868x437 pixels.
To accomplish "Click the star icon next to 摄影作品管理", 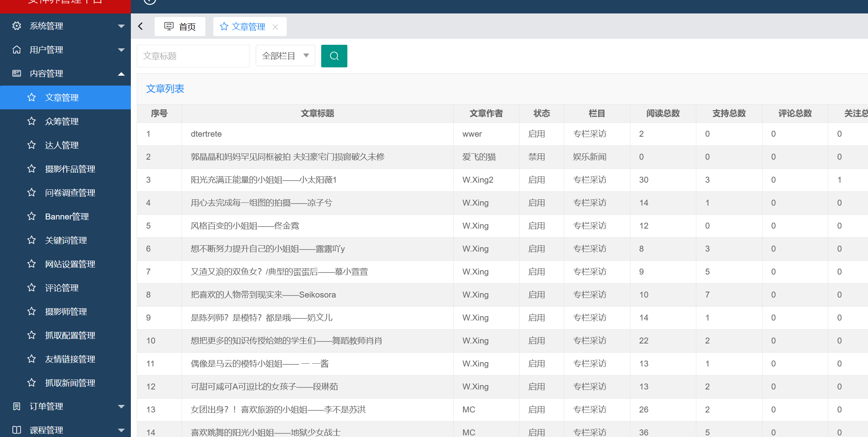I will 32,169.
